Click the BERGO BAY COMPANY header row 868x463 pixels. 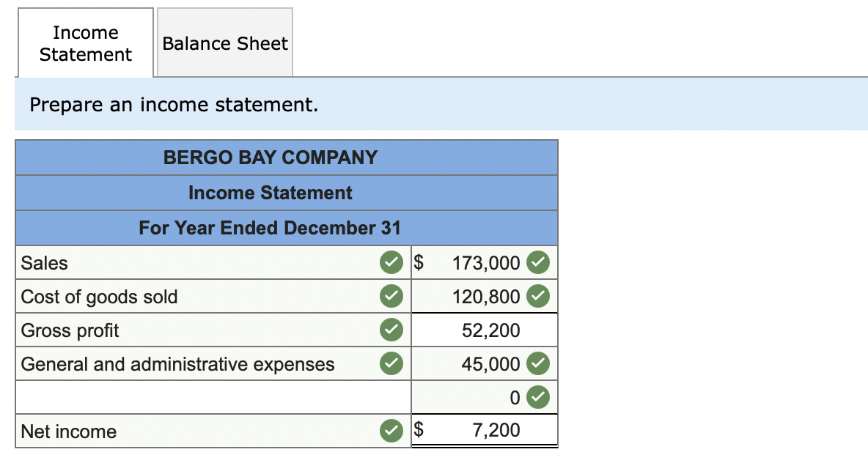click(x=286, y=158)
